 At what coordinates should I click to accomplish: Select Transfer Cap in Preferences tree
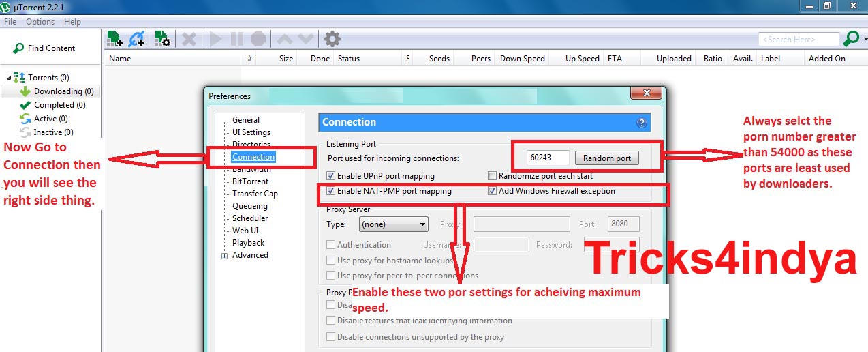[x=255, y=194]
